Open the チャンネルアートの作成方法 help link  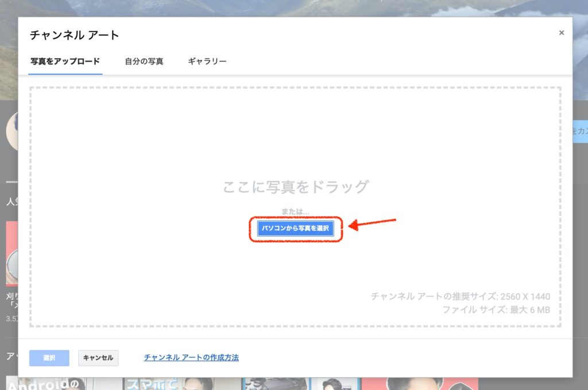coord(192,357)
